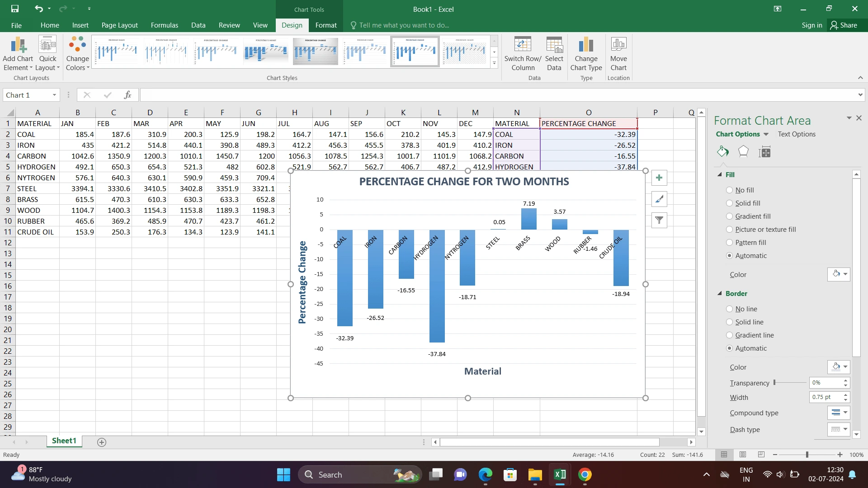Launch Chrome from the taskbar
This screenshot has height=488, width=868.
coord(585,475)
